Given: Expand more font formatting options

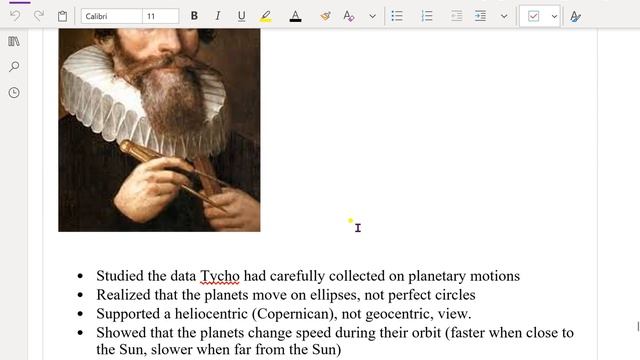Looking at the screenshot, I should tap(372, 16).
